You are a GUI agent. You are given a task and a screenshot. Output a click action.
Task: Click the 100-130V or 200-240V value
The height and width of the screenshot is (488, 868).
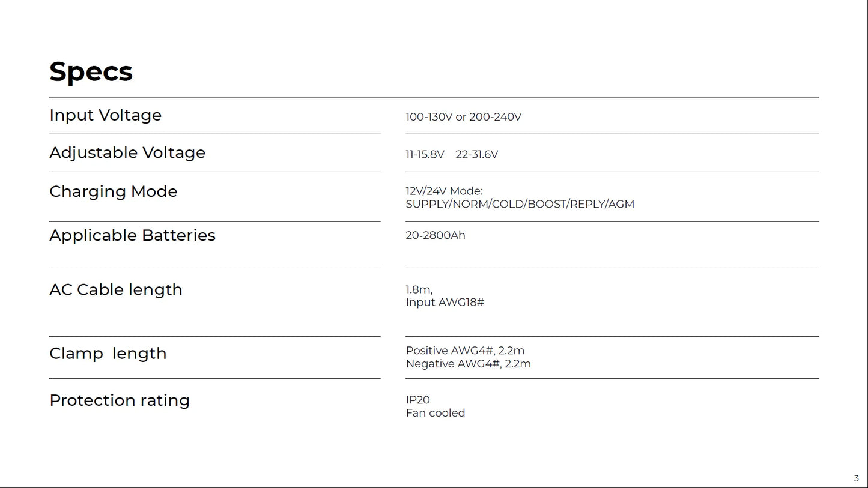(463, 117)
